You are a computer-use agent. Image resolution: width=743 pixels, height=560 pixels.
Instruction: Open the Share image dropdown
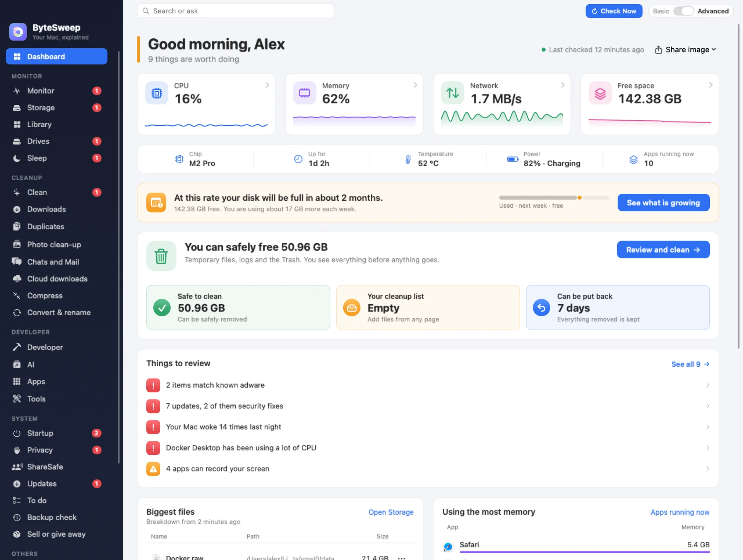[x=685, y=50]
